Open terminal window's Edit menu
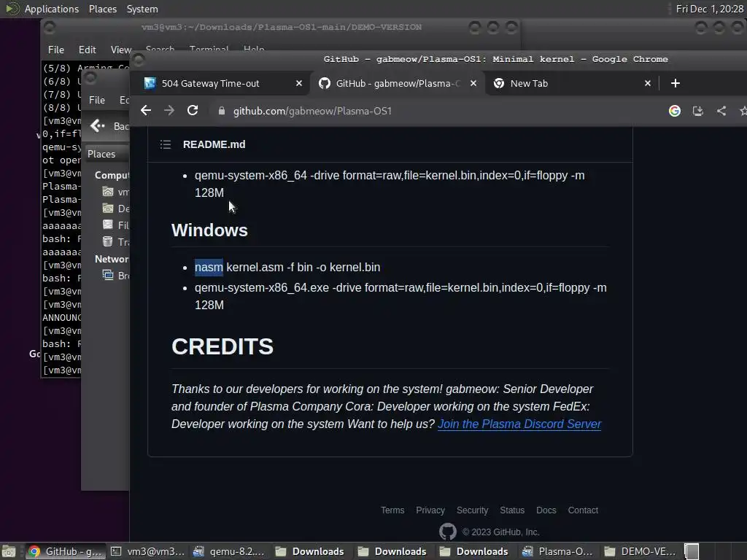 88,50
